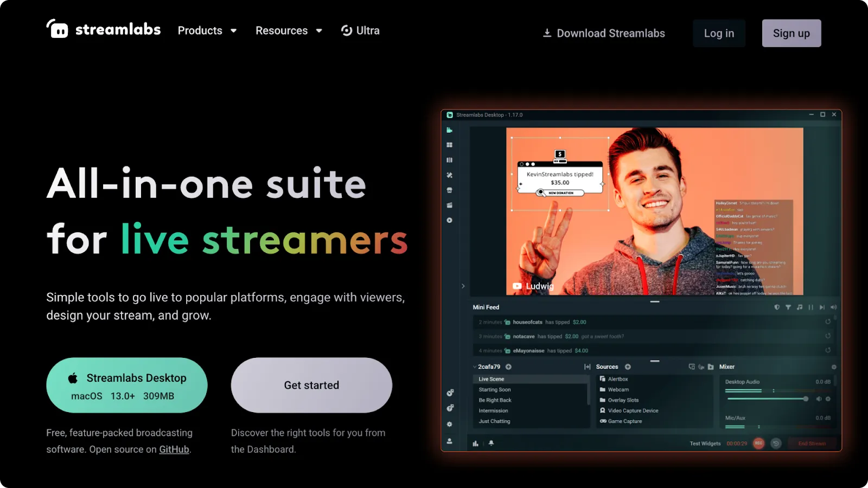Open the App Store icon in the sidebar
The width and height of the screenshot is (868, 488).
click(449, 190)
